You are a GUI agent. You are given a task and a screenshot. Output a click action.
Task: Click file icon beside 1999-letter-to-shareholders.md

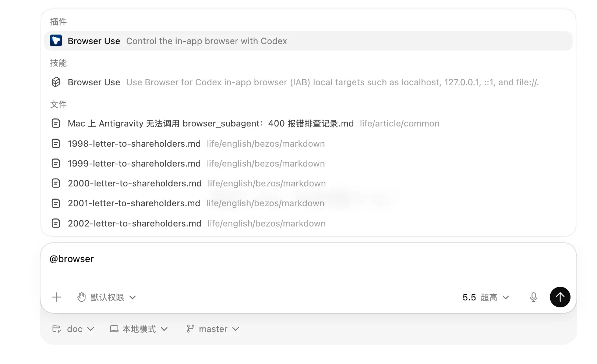pos(56,163)
